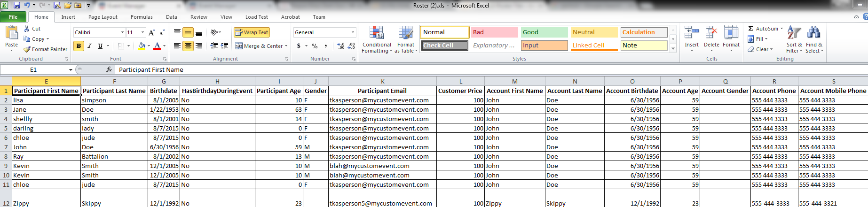This screenshot has height=207, width=868.
Task: Save the workbook from Quick Access Toolbar
Action: tap(17, 5)
